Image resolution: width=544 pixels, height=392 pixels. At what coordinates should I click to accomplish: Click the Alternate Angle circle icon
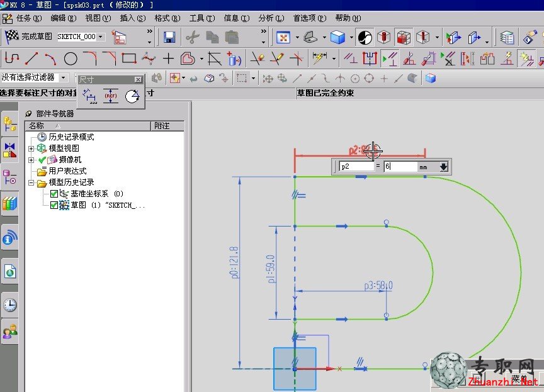(x=132, y=96)
